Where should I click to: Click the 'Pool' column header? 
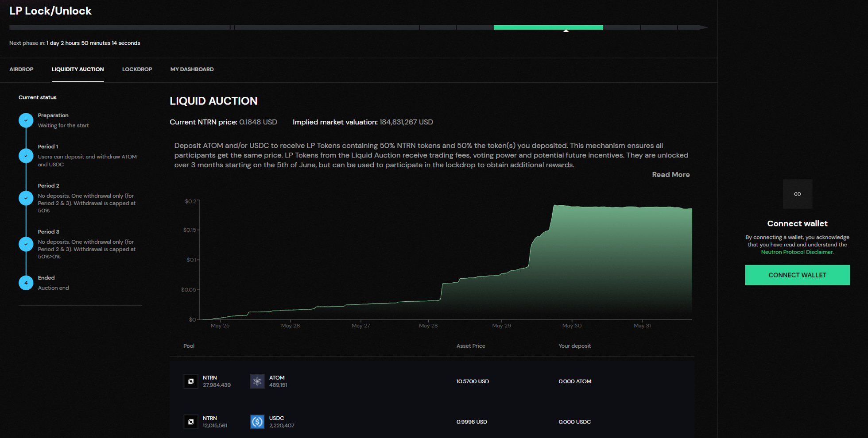point(189,346)
